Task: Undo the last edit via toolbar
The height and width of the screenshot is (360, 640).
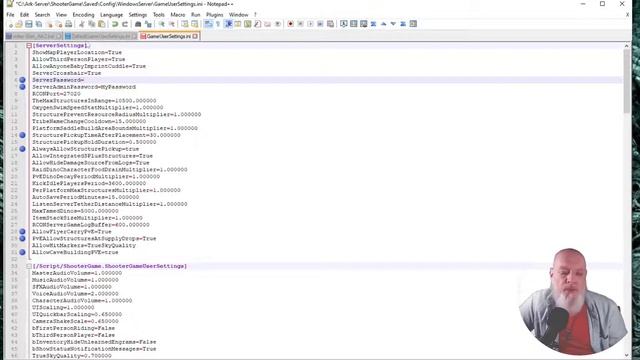Action: point(115,24)
